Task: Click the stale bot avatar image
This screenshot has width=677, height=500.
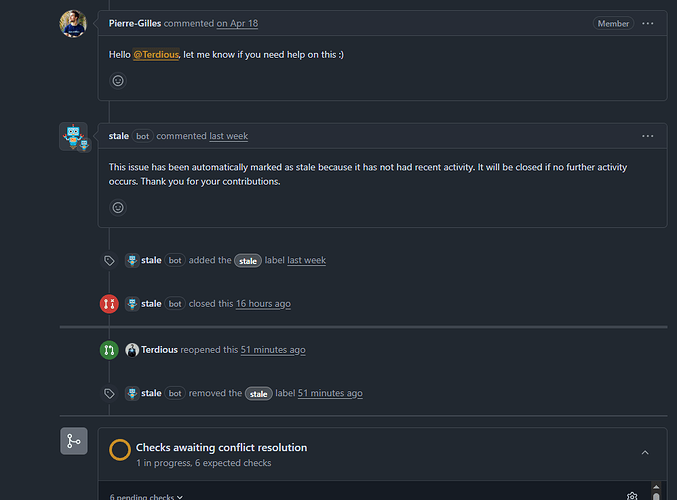Action: (x=73, y=137)
